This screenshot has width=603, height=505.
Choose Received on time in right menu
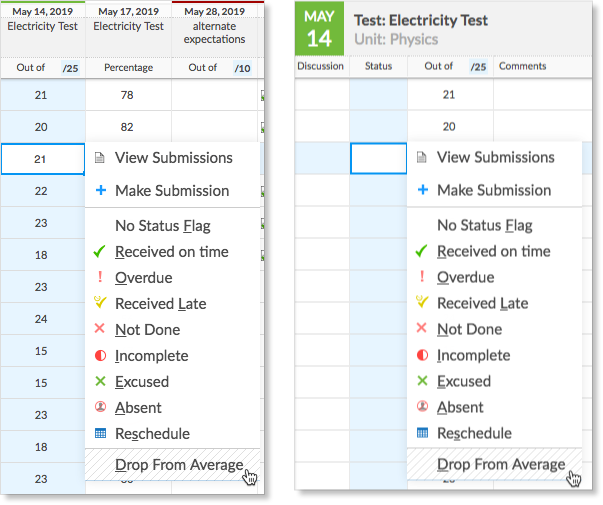point(494,251)
